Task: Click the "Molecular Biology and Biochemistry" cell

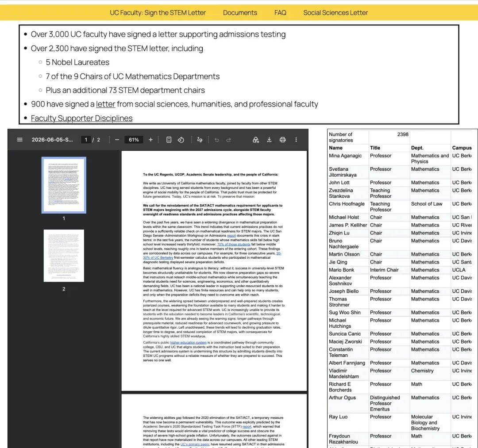Action: pos(430,423)
